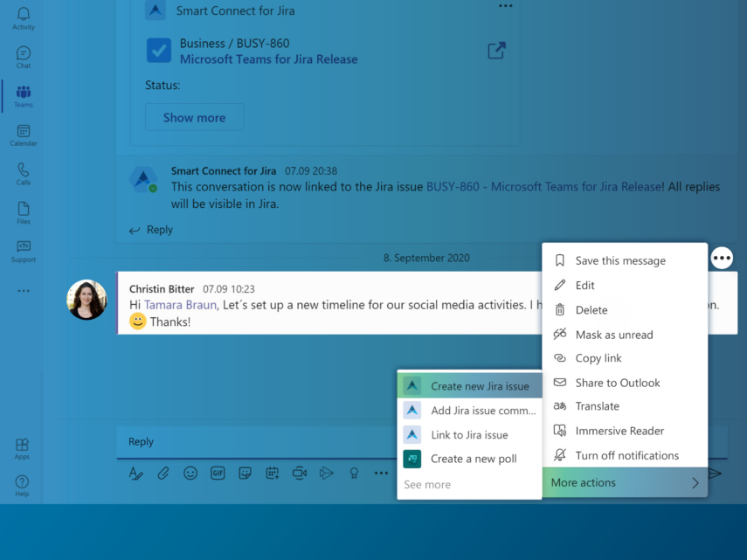This screenshot has width=747, height=560.
Task: Expand the More actions submenu
Action: tap(625, 483)
